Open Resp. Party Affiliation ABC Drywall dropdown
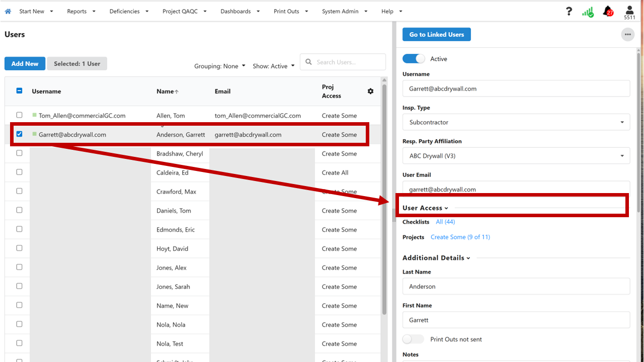The image size is (644, 362). [x=516, y=156]
